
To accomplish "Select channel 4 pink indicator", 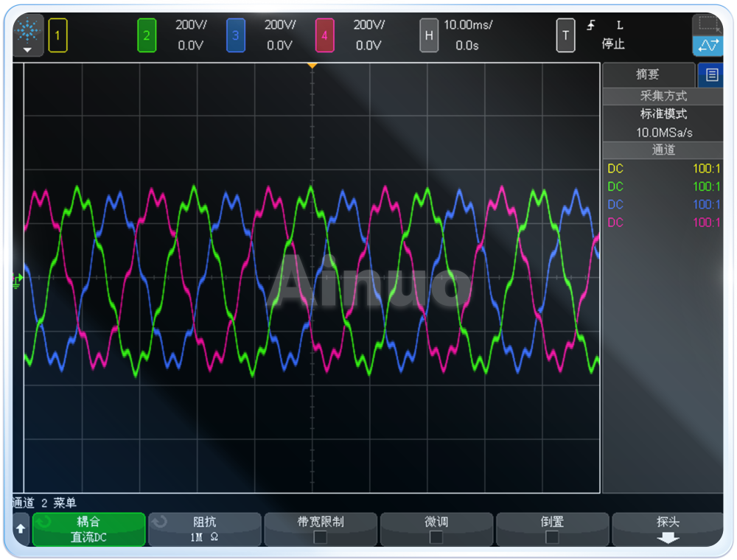I will pyautogui.click(x=324, y=35).
